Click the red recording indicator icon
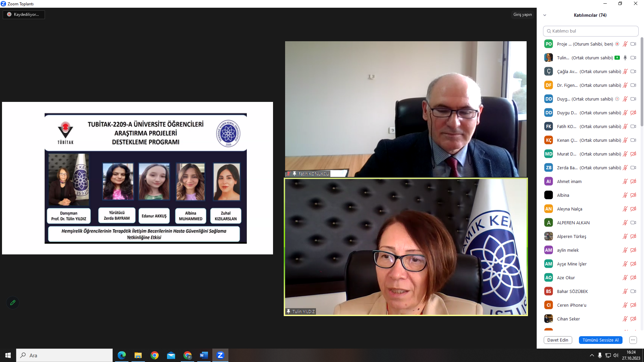 [9, 14]
